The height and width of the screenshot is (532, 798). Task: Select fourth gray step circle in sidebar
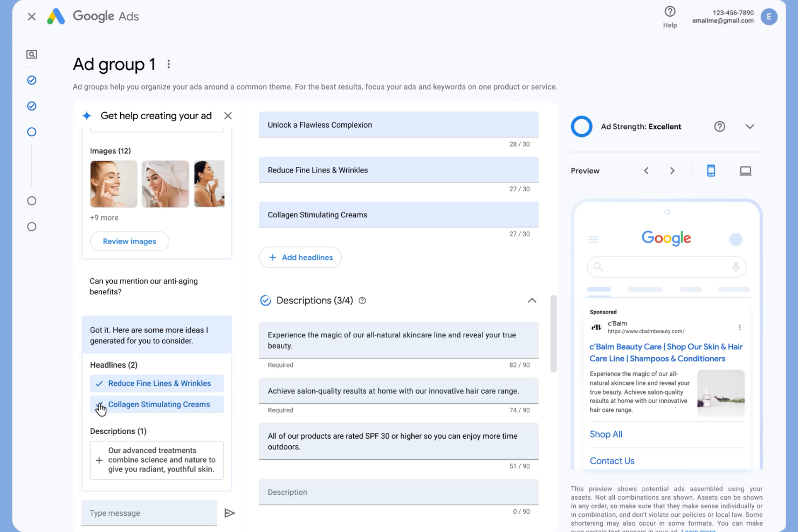point(32,201)
